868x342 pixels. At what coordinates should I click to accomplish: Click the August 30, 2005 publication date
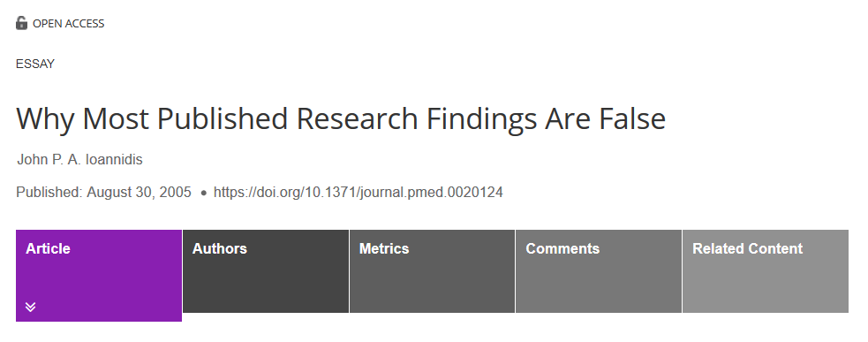[x=139, y=193]
